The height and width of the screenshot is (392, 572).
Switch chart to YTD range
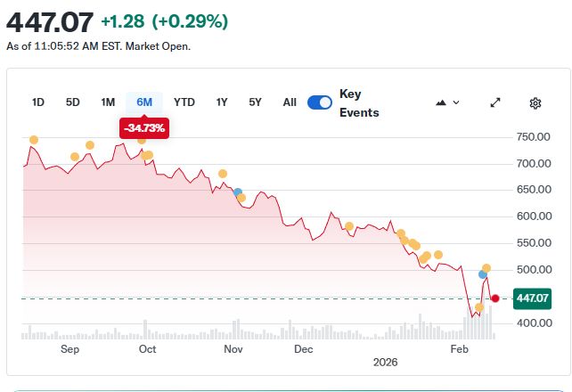(184, 102)
